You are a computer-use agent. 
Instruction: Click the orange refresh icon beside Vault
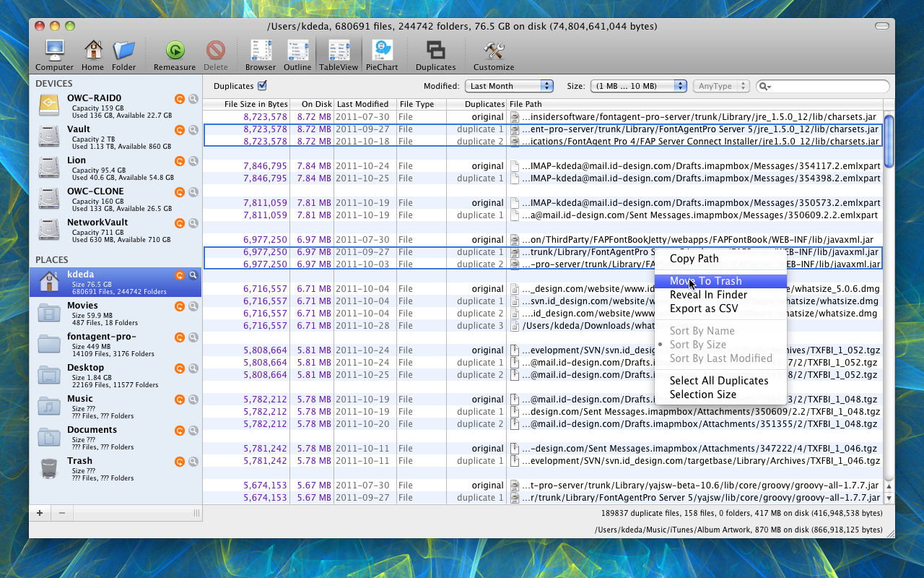[180, 130]
